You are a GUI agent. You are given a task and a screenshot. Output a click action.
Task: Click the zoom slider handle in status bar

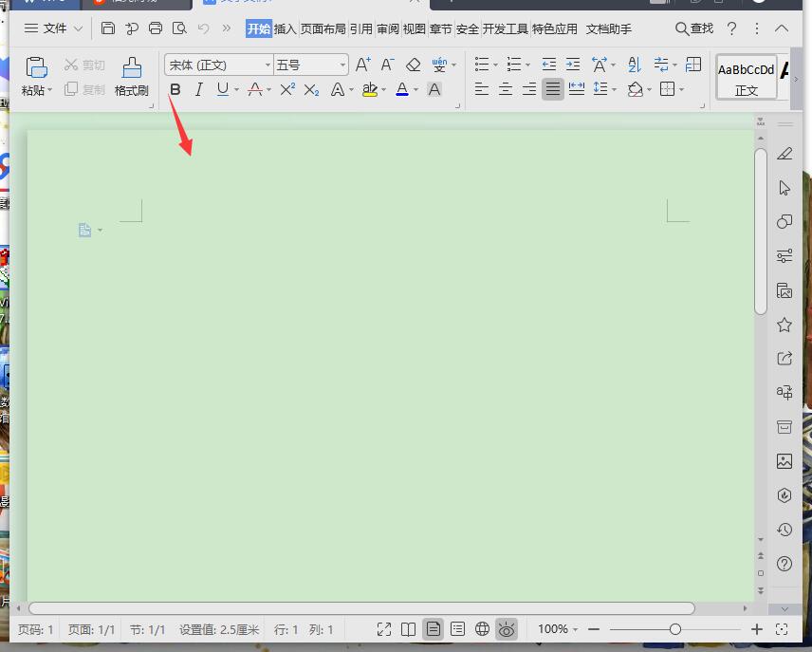click(674, 629)
